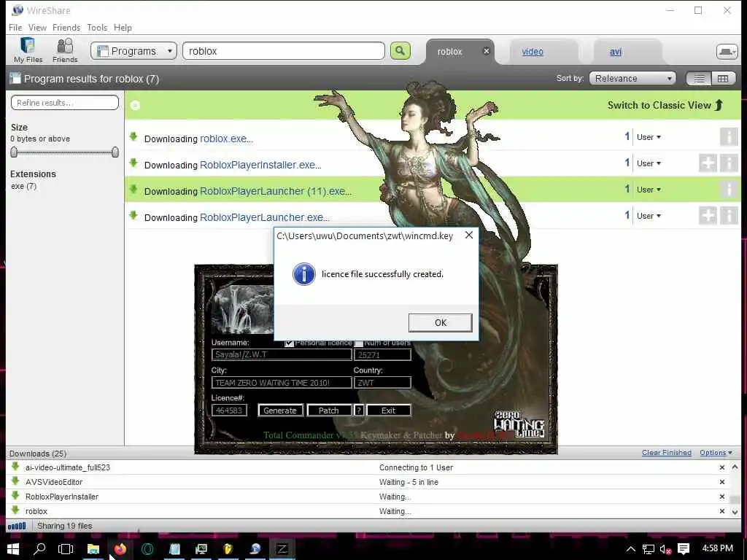This screenshot has width=747, height=560.
Task: Switch to the video search tab
Action: (x=532, y=52)
